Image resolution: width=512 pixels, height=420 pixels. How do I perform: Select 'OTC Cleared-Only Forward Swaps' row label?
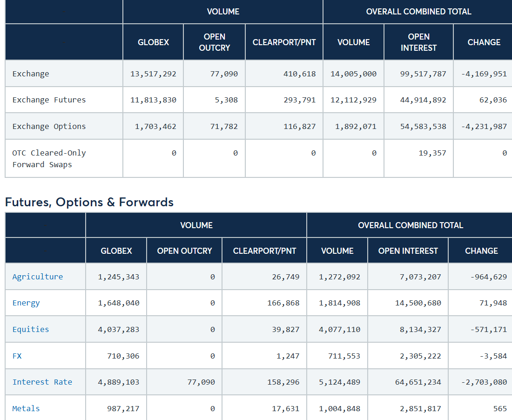click(x=49, y=159)
